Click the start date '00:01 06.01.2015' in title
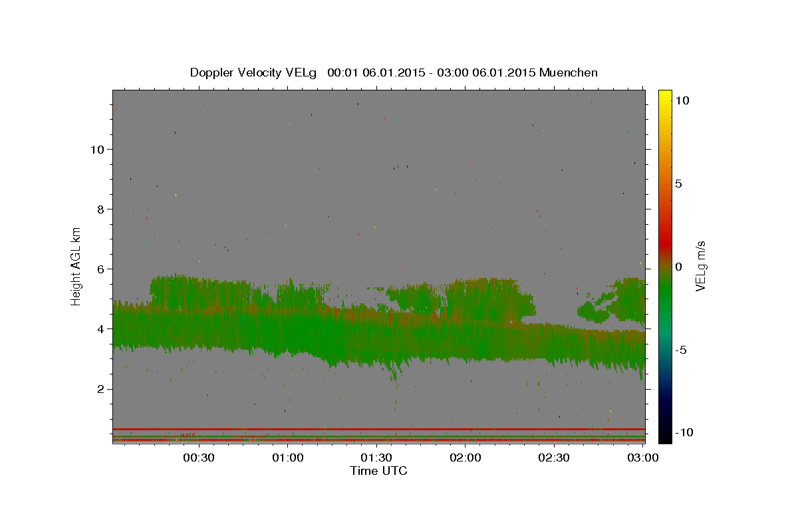This screenshot has width=798, height=532. [x=375, y=72]
